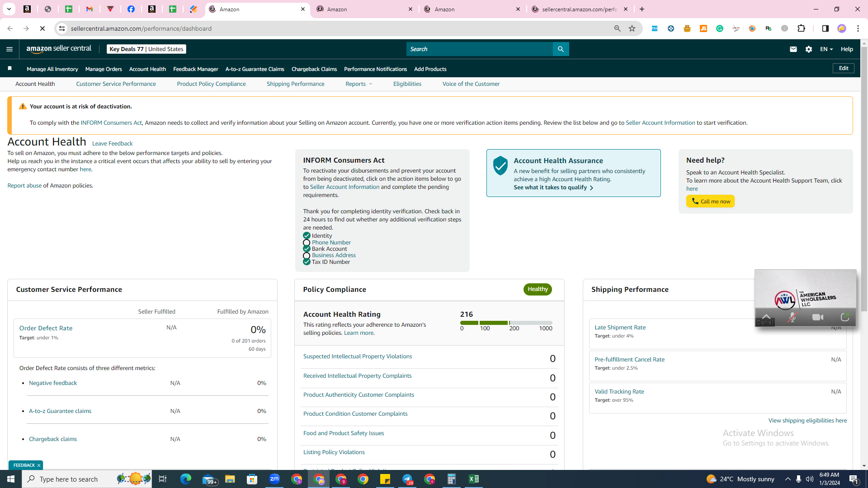
Task: Open the Customer Service Performance tab
Action: (x=116, y=84)
